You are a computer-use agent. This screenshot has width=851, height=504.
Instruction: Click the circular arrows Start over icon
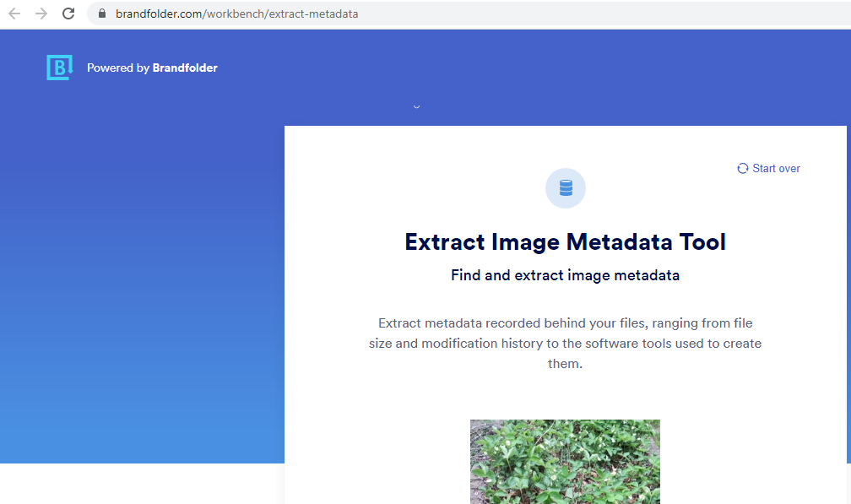click(742, 168)
